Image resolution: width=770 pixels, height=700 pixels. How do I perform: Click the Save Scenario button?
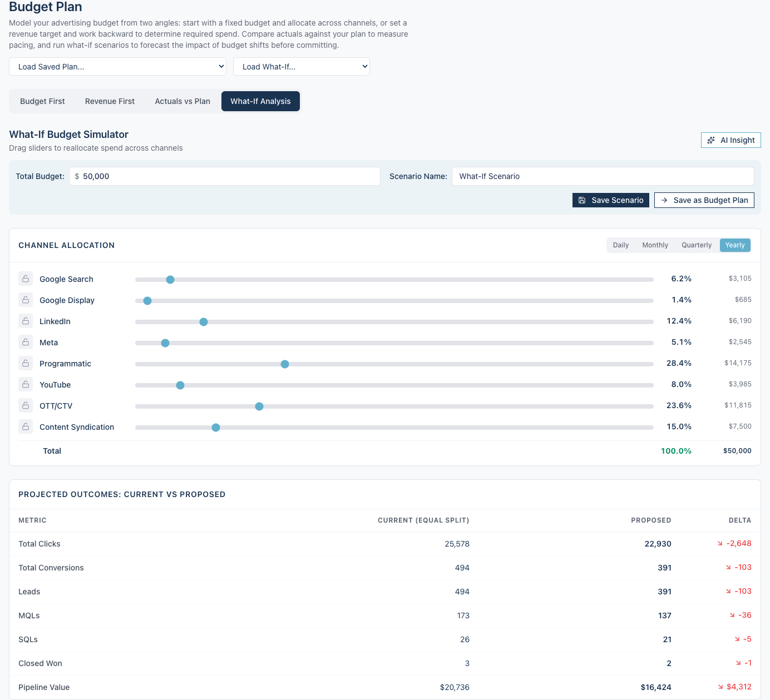click(611, 200)
